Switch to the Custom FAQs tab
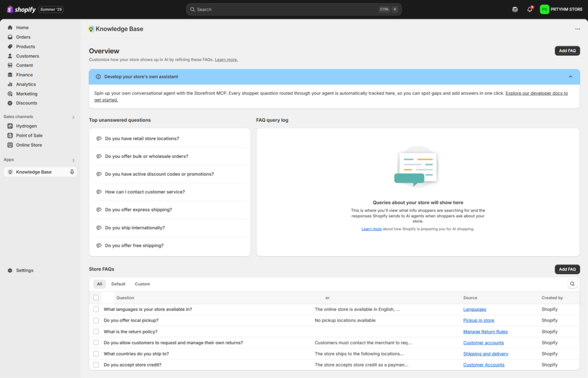The image size is (588, 378). tap(142, 284)
